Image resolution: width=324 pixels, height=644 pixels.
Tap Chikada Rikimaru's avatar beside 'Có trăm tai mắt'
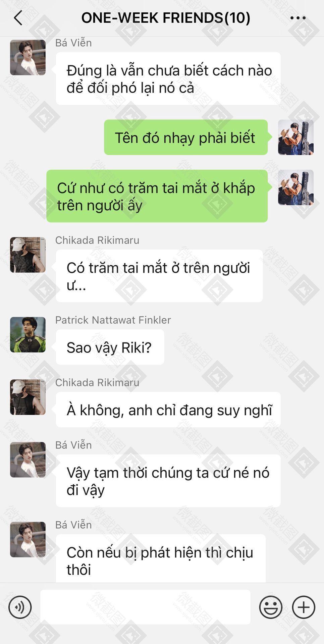point(28,255)
